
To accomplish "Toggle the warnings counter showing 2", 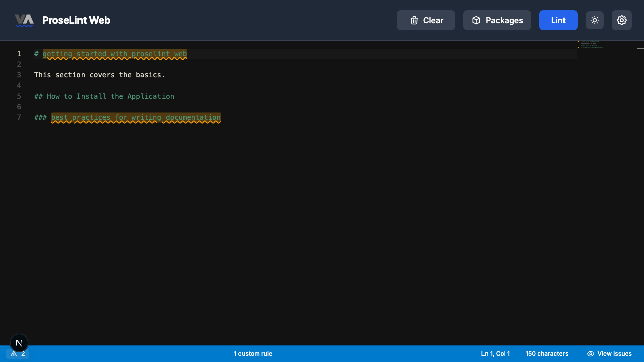I will click(x=18, y=354).
